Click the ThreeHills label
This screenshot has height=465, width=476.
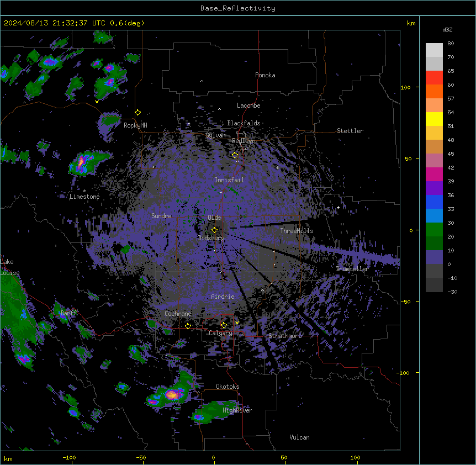[x=297, y=231]
